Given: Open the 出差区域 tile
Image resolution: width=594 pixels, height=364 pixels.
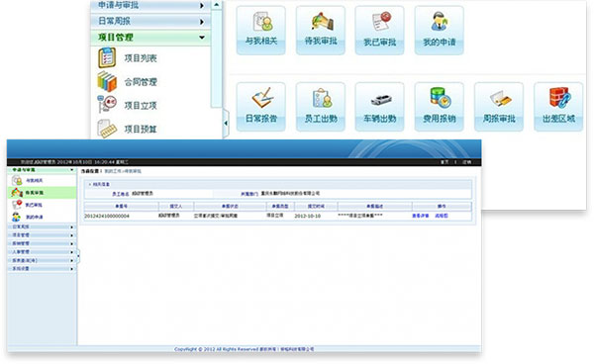Looking at the screenshot, I should (x=558, y=107).
